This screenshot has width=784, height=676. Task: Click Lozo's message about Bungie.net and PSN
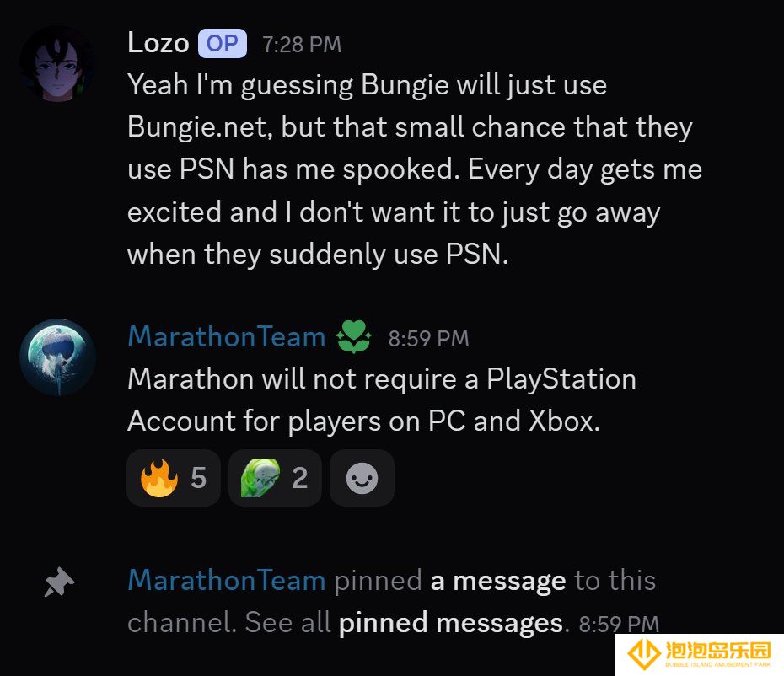[415, 169]
